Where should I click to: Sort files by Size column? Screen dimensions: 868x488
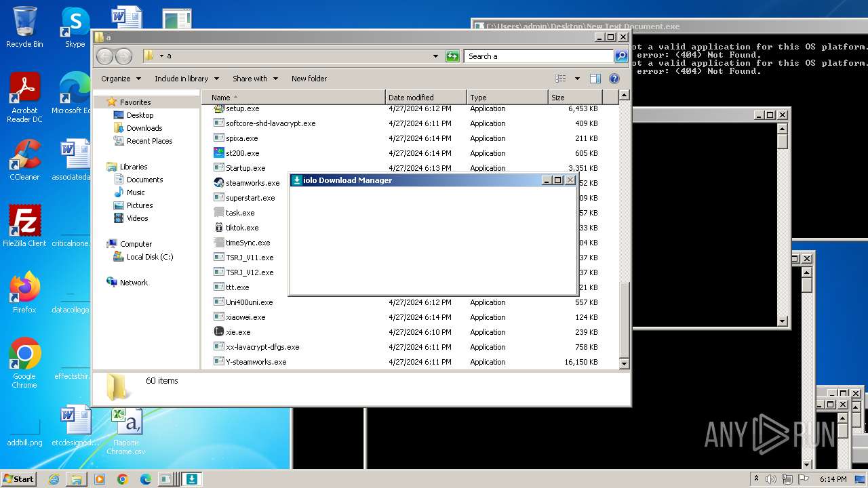[x=575, y=98]
